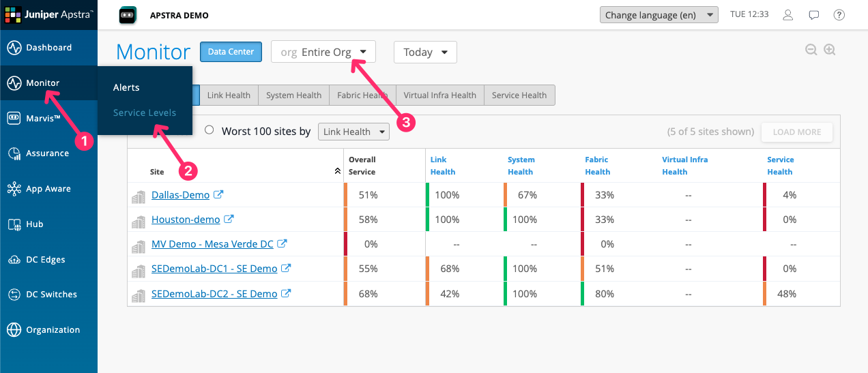Open the user account icon
Viewport: 868px width, 373px height.
coord(788,15)
